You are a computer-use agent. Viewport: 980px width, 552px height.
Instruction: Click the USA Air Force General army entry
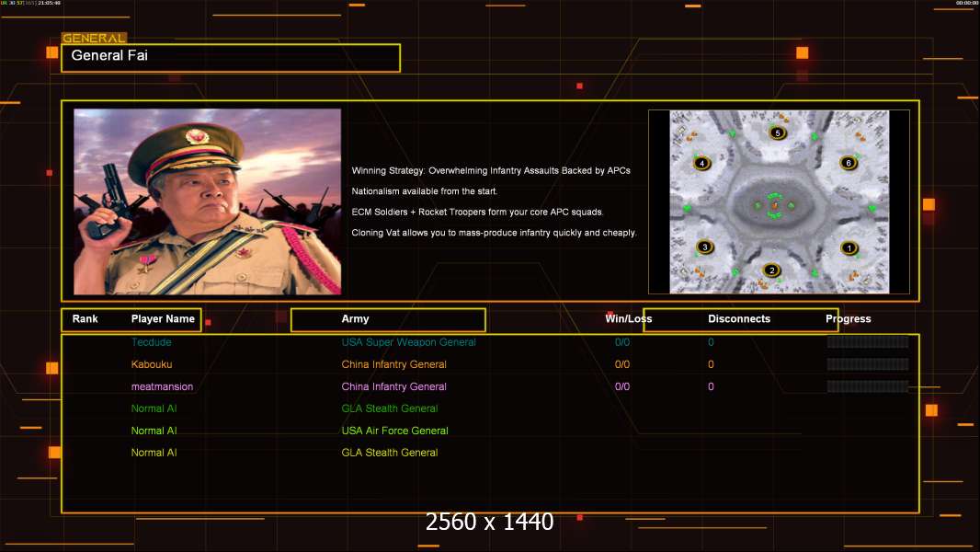pyautogui.click(x=394, y=431)
